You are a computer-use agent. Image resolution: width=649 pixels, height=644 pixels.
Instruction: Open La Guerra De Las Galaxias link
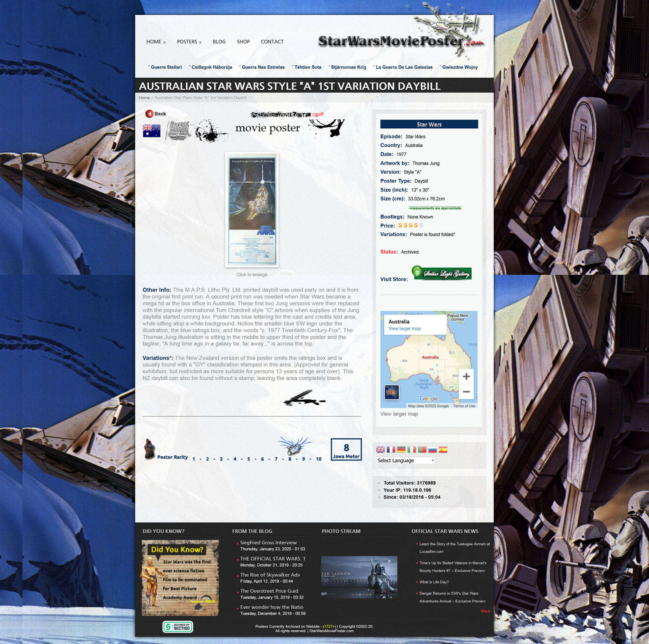pyautogui.click(x=404, y=67)
